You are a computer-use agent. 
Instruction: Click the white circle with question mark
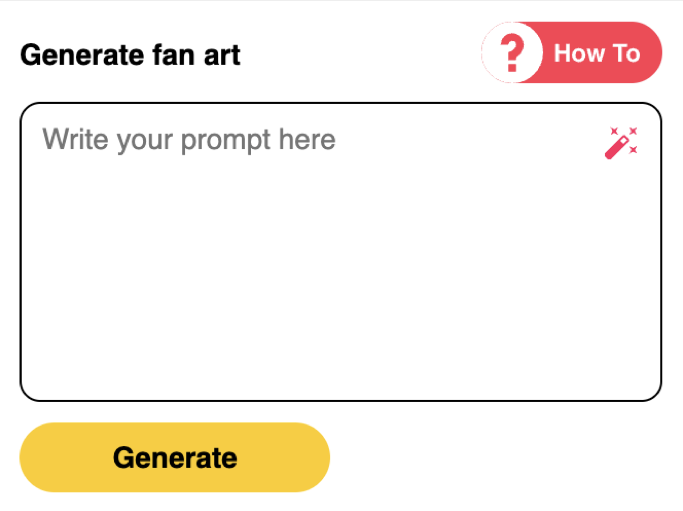(512, 52)
